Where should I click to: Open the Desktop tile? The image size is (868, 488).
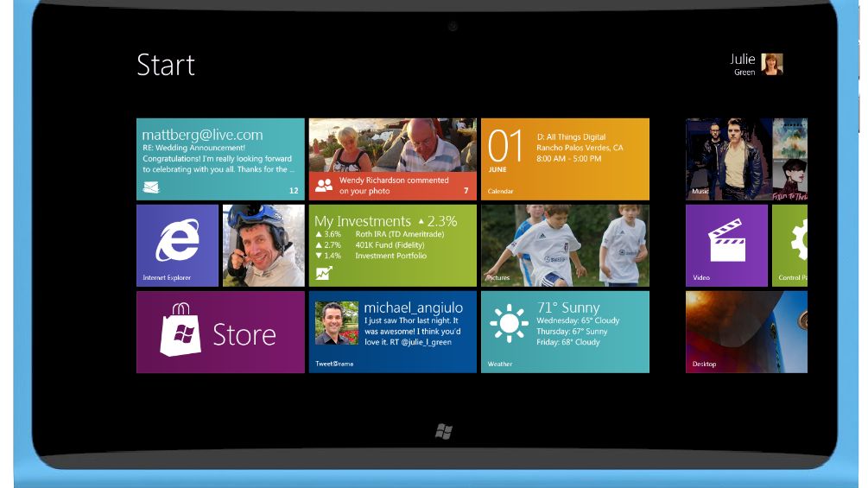(x=746, y=332)
